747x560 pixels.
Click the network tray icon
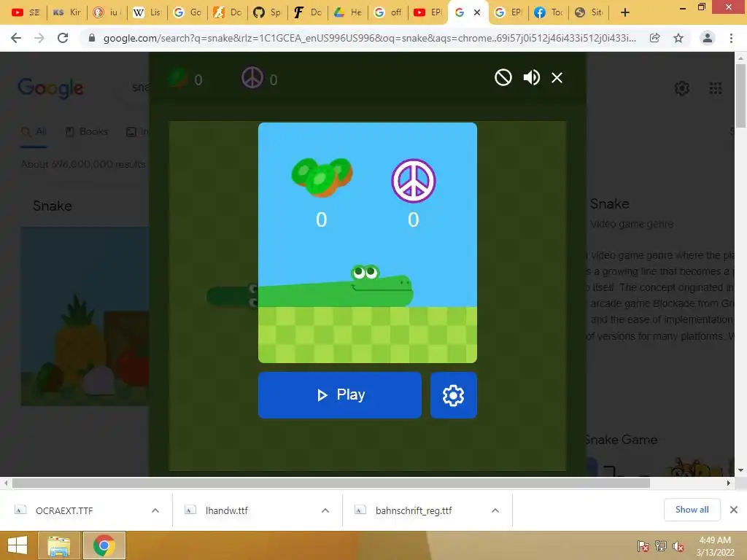tap(661, 545)
